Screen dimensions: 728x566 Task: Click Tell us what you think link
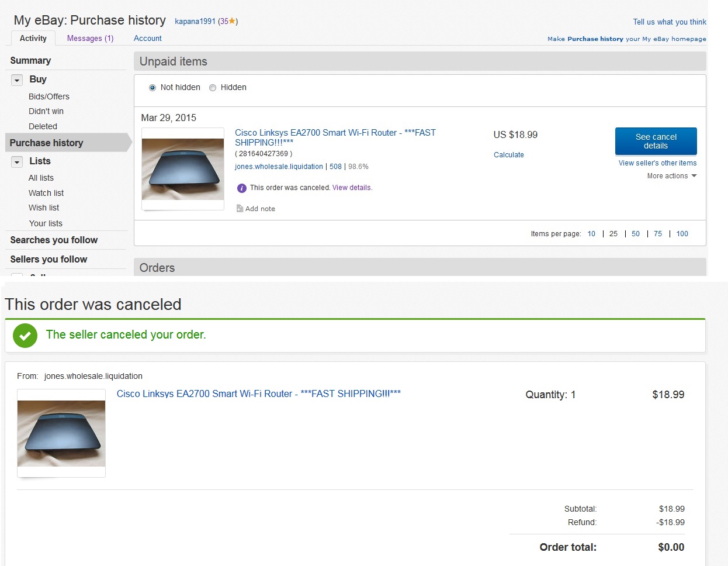669,22
